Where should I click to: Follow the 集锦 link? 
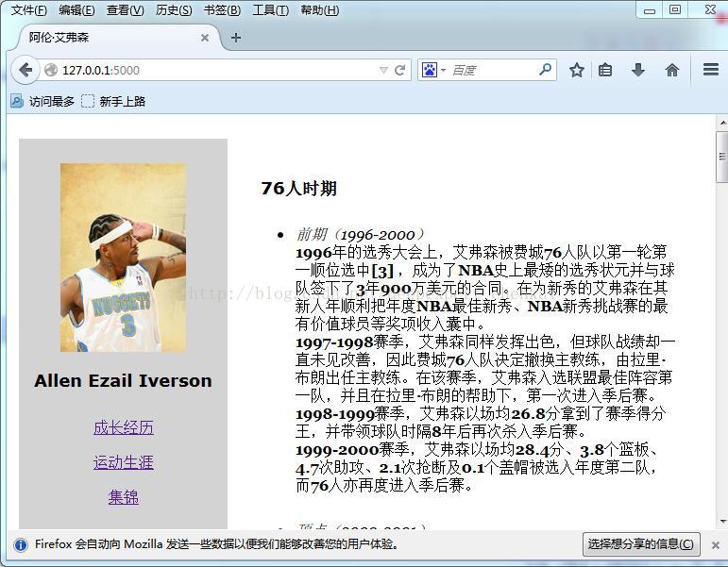click(x=123, y=497)
